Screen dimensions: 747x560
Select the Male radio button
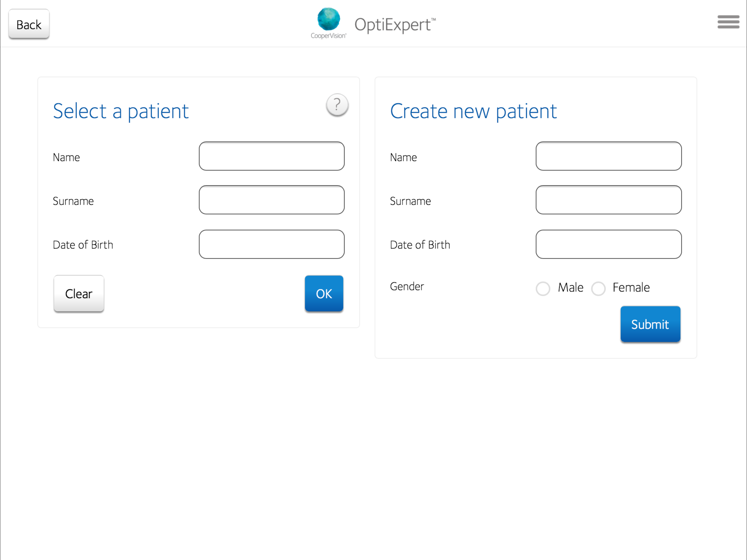click(543, 288)
